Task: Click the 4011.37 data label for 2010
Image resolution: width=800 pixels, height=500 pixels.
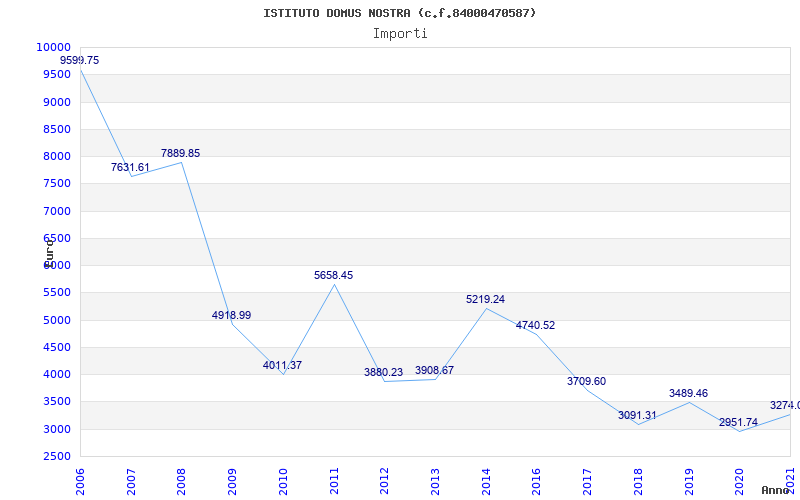Action: coord(282,365)
